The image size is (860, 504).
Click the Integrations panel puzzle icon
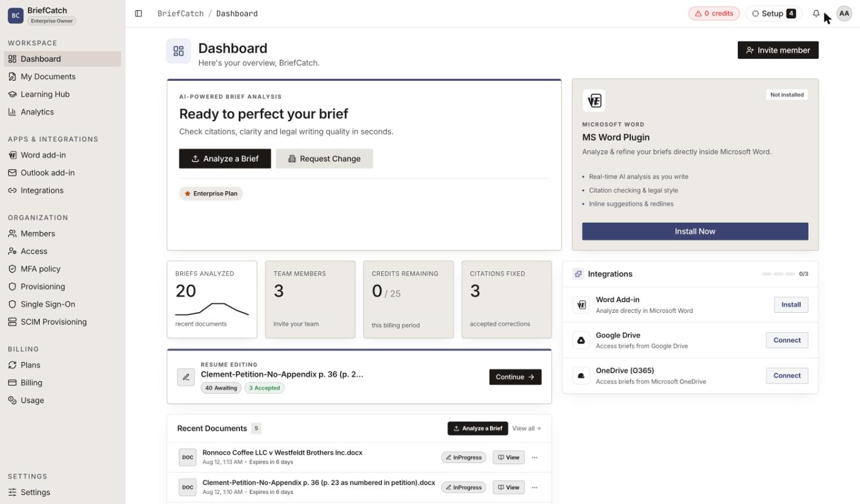578,274
